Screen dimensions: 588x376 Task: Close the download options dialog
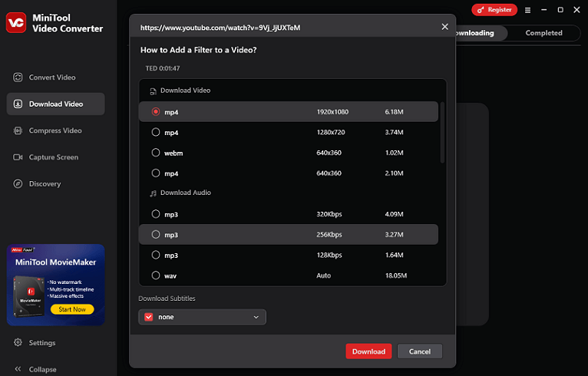[x=444, y=27]
